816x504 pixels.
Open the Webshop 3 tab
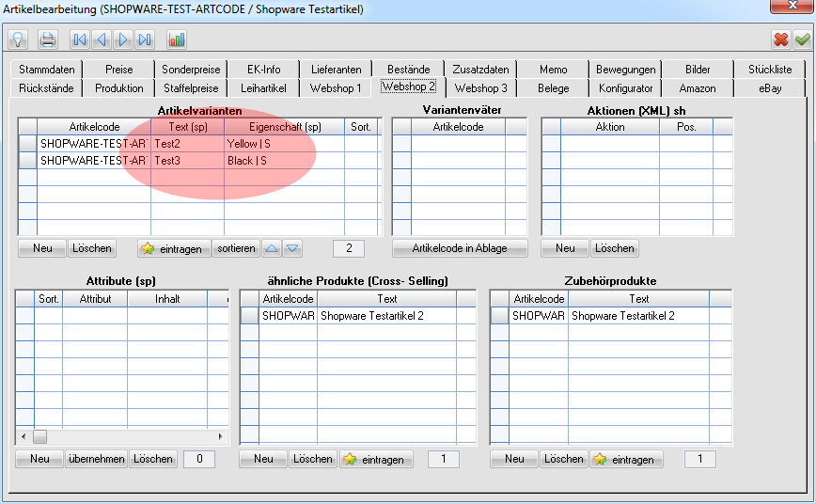coord(480,88)
